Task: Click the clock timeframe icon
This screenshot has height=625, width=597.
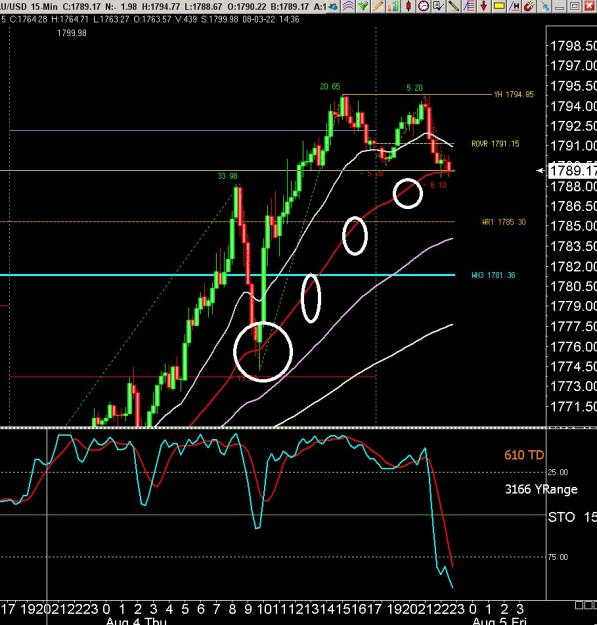Action: point(423,6)
